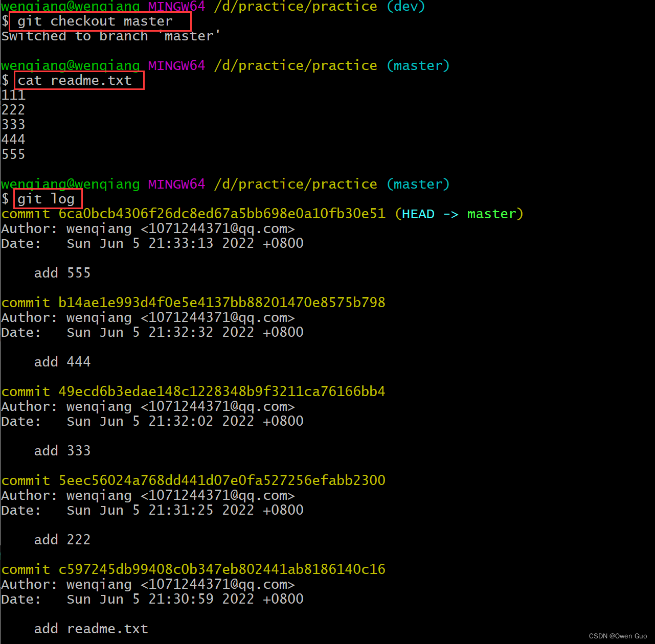
Task: Click the '333' output line
Action: coord(13,125)
